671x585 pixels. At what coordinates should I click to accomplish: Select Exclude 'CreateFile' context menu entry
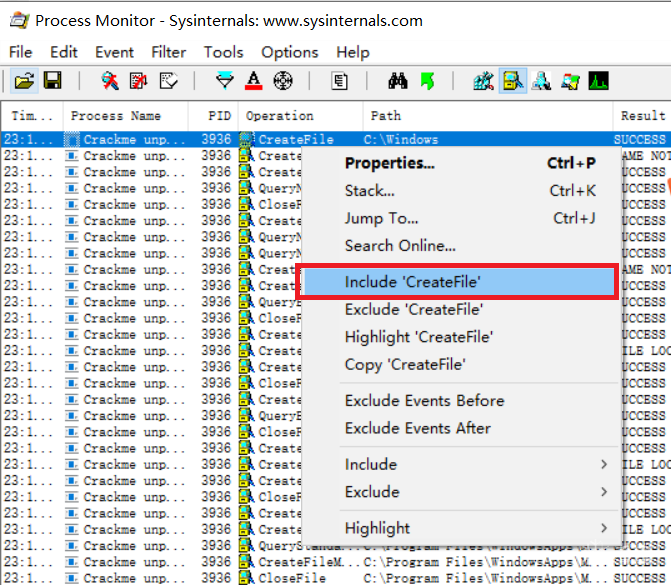[x=461, y=309]
